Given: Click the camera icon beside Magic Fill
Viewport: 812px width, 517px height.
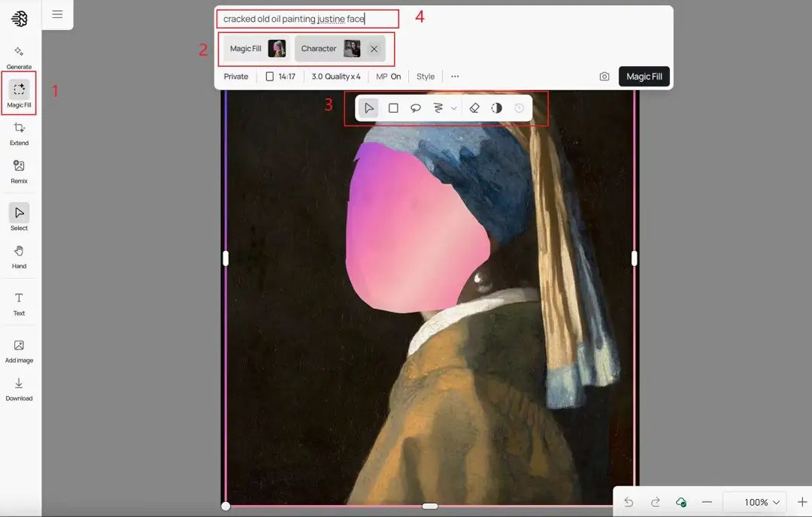Looking at the screenshot, I should (604, 77).
